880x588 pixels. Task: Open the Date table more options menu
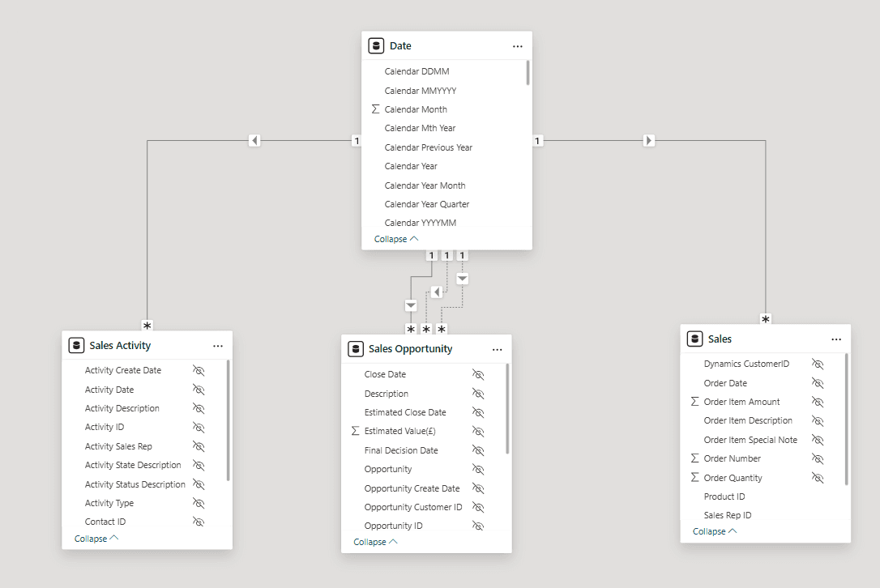click(518, 46)
